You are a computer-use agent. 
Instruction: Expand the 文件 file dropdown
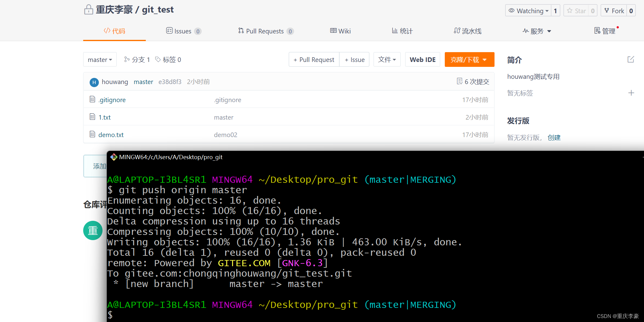[387, 59]
